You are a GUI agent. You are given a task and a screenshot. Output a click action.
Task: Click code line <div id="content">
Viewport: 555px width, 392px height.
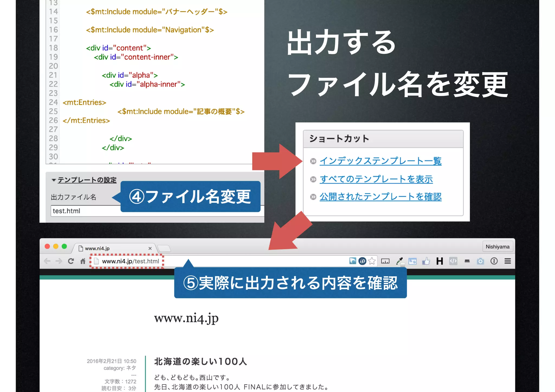coord(118,48)
